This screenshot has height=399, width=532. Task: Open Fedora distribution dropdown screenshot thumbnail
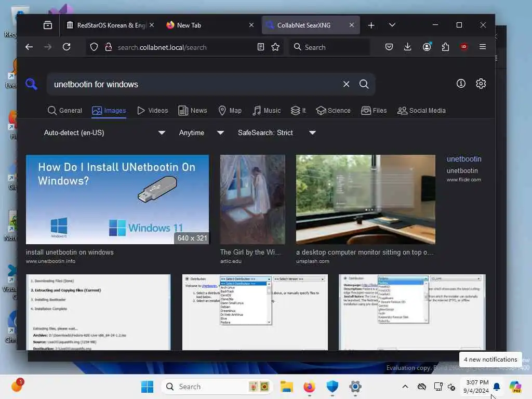[412, 312]
